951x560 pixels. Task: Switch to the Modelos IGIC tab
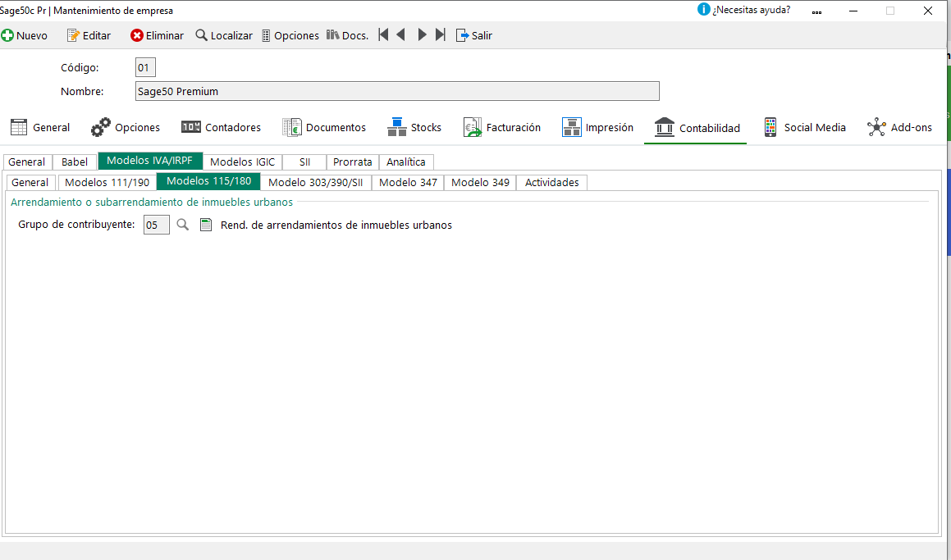[x=243, y=162]
